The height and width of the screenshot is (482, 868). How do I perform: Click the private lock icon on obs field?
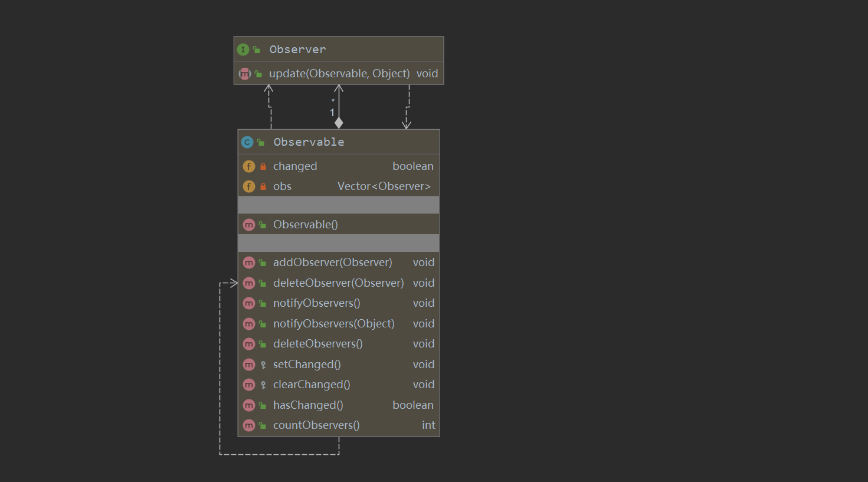click(263, 186)
